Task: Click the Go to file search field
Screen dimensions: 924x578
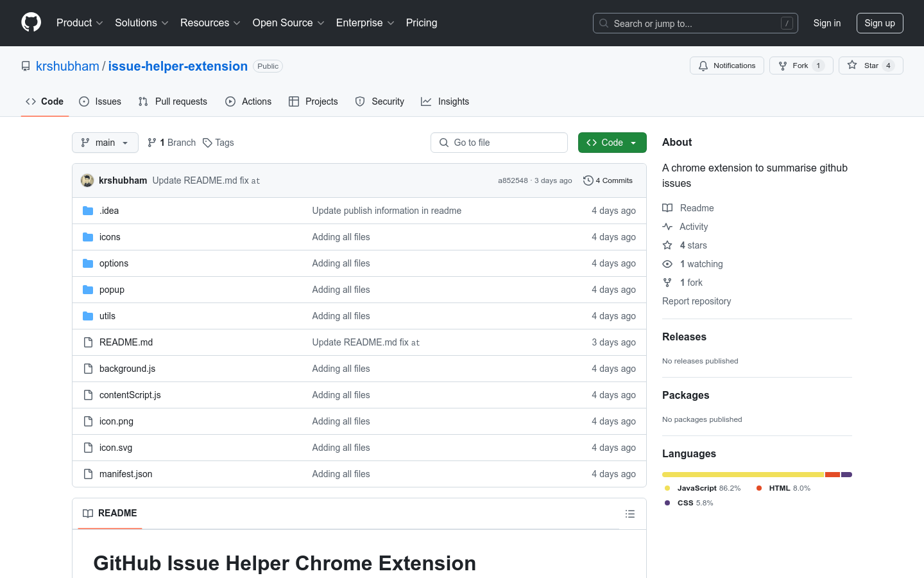Action: click(x=499, y=143)
